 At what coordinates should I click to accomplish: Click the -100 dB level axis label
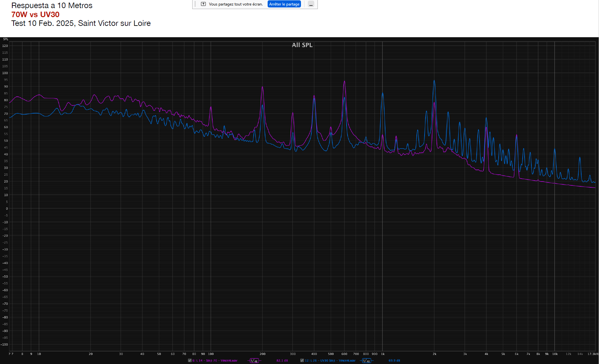pos(4,345)
